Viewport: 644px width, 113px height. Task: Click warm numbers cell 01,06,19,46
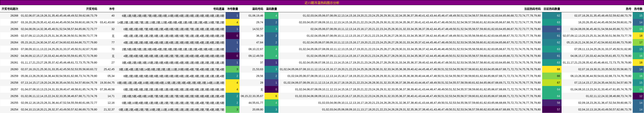click(x=256, y=15)
